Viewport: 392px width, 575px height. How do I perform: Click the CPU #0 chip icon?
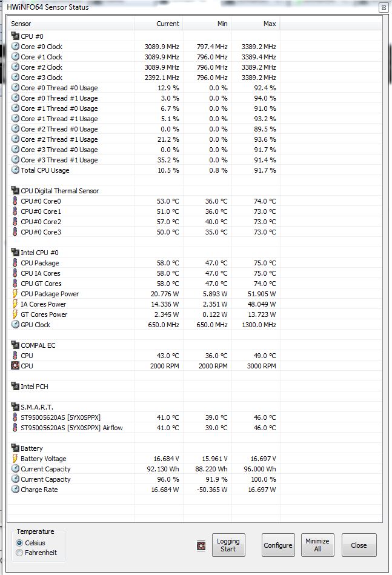point(15,36)
